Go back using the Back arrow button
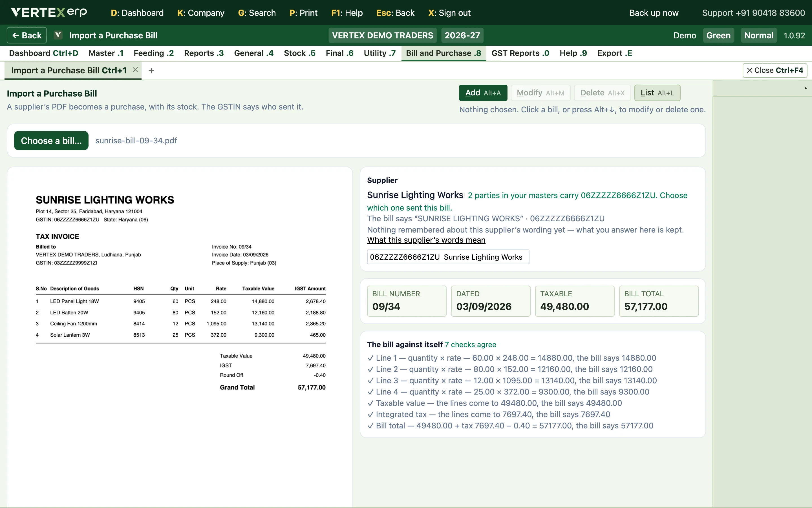 [27, 35]
